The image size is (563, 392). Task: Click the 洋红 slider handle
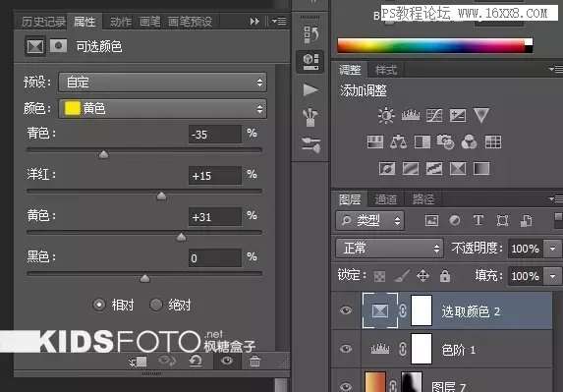161,196
